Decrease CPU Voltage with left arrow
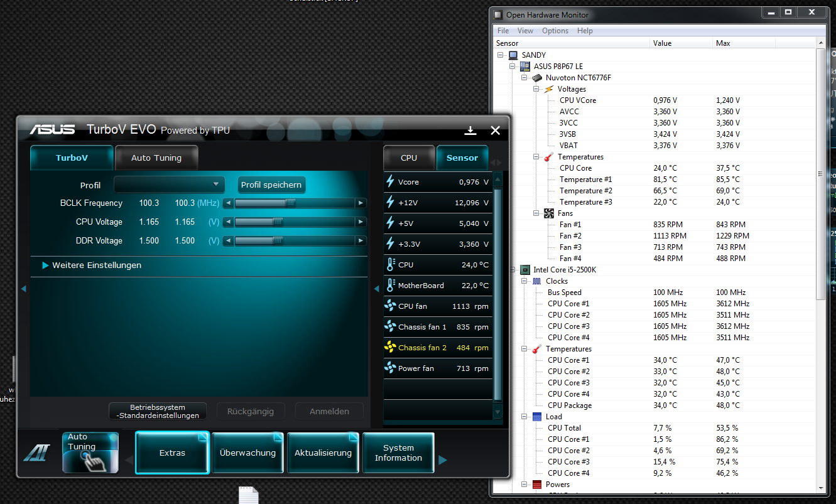The height and width of the screenshot is (504, 836). (x=229, y=222)
